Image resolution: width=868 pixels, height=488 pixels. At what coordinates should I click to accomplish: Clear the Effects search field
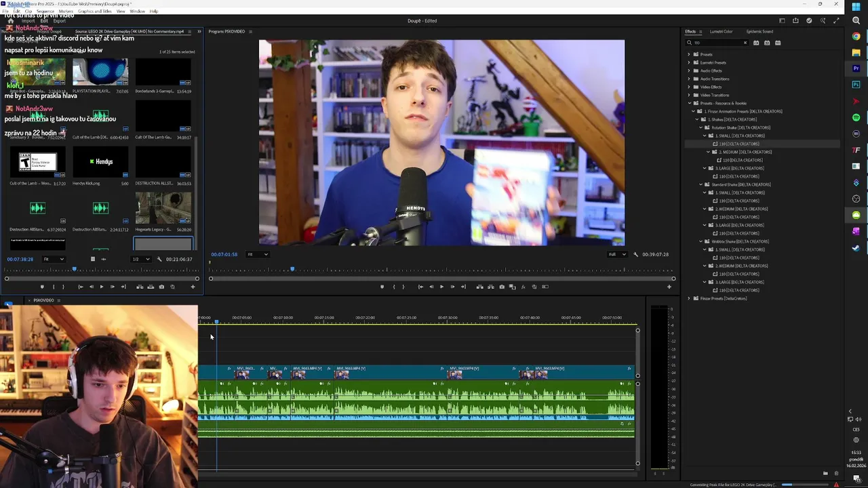pyautogui.click(x=745, y=43)
